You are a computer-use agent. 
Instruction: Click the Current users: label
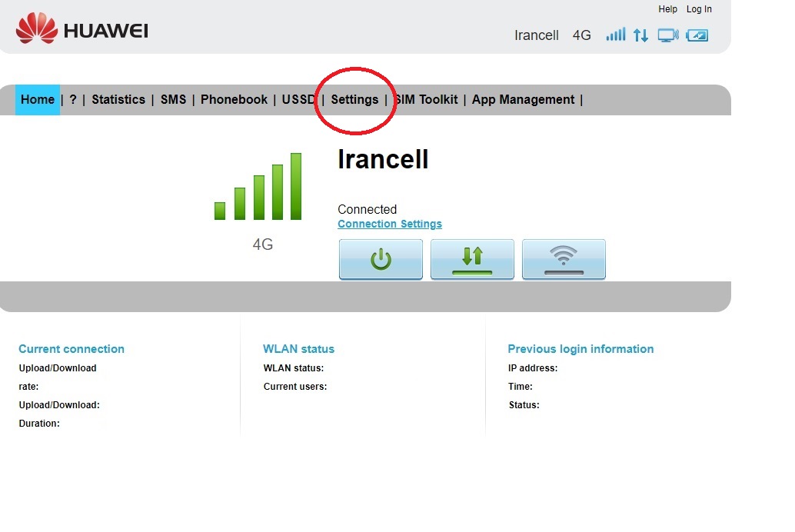pos(295,387)
